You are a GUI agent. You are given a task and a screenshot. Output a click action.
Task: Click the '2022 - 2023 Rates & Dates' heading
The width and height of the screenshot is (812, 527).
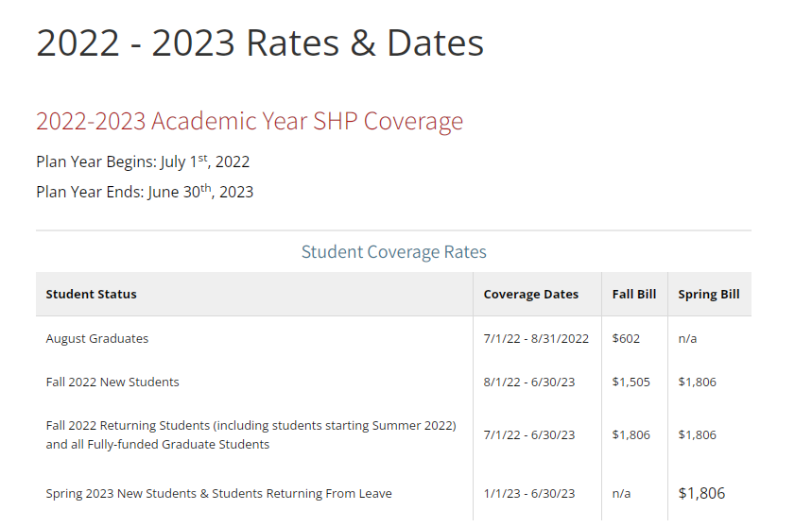[x=260, y=42]
